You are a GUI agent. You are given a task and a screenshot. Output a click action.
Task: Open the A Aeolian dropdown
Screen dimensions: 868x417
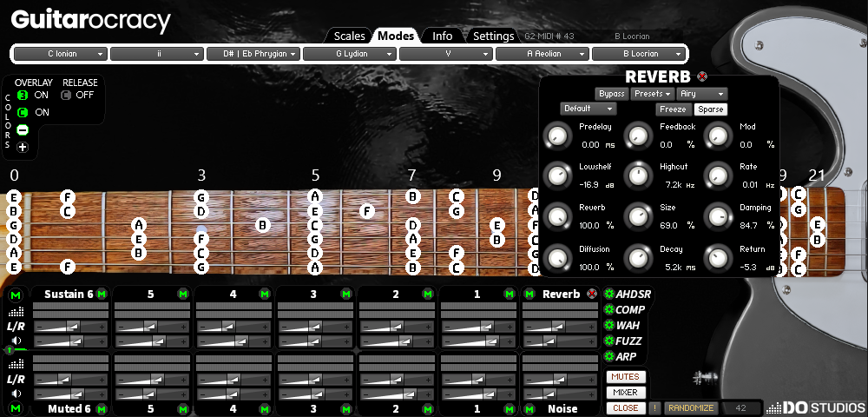(542, 54)
